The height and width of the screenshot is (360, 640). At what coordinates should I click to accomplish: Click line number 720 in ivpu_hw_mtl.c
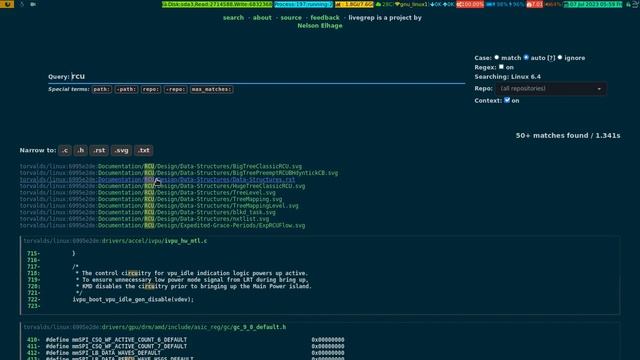pos(33,286)
